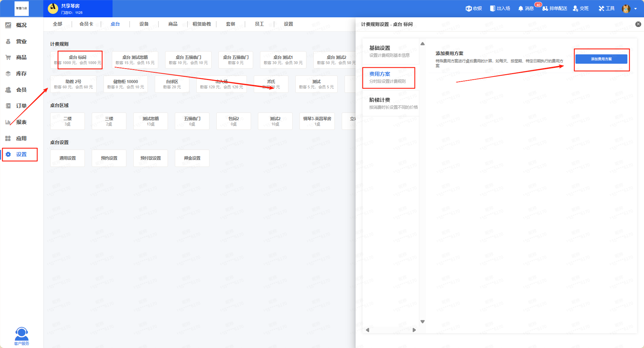
Task: Switch to the 套餐 tab
Action: (231, 24)
